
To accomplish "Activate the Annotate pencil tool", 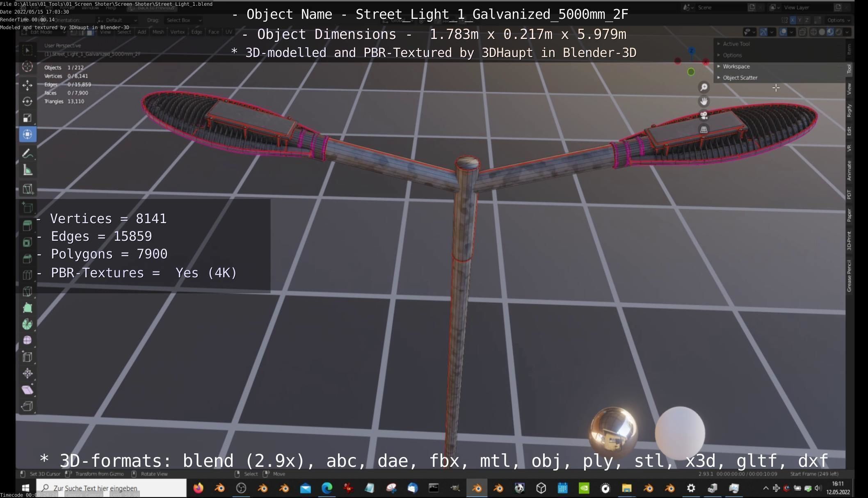I will [27, 153].
